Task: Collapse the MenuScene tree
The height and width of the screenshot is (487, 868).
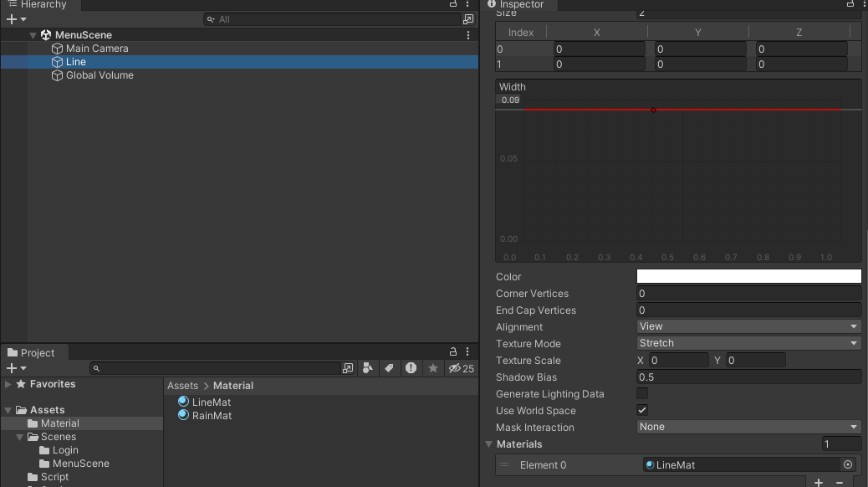Action: pos(33,35)
